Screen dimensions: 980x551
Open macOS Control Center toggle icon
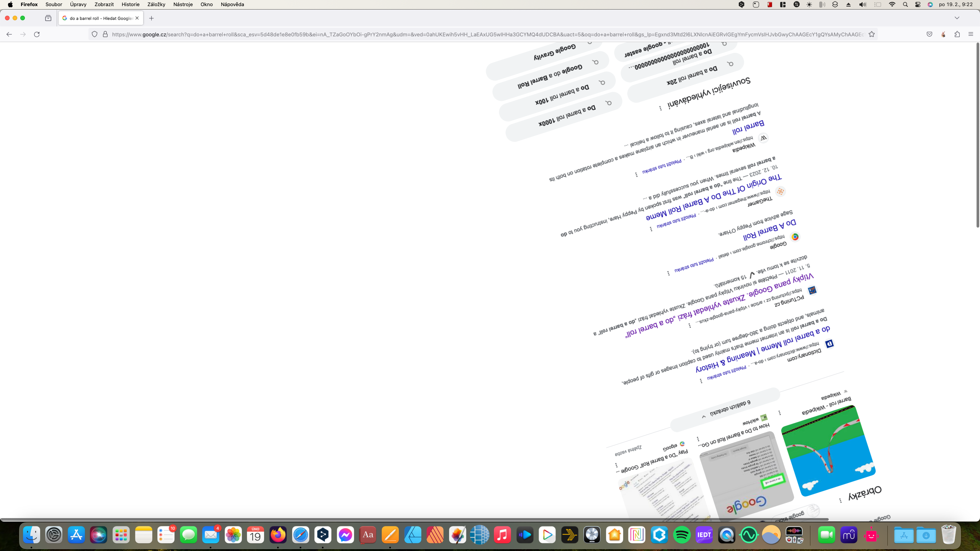pyautogui.click(x=918, y=5)
